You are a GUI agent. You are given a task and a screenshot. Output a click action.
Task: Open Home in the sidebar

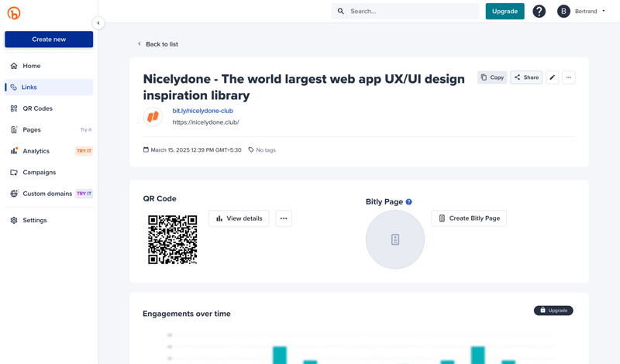(49, 66)
